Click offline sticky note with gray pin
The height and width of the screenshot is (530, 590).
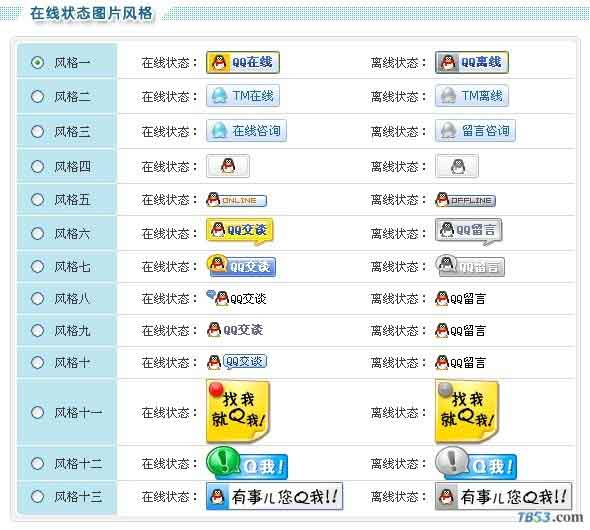click(x=467, y=412)
